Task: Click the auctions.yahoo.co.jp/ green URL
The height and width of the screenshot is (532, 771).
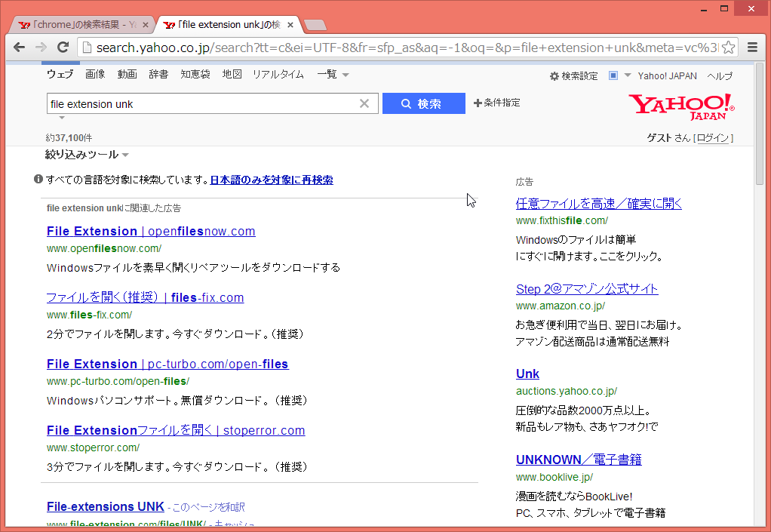Action: coord(567,392)
